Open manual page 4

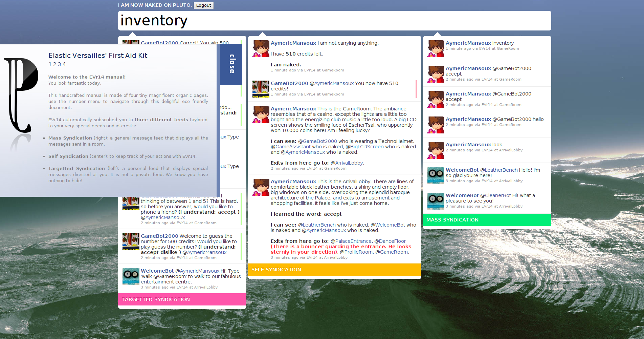pyautogui.click(x=64, y=64)
